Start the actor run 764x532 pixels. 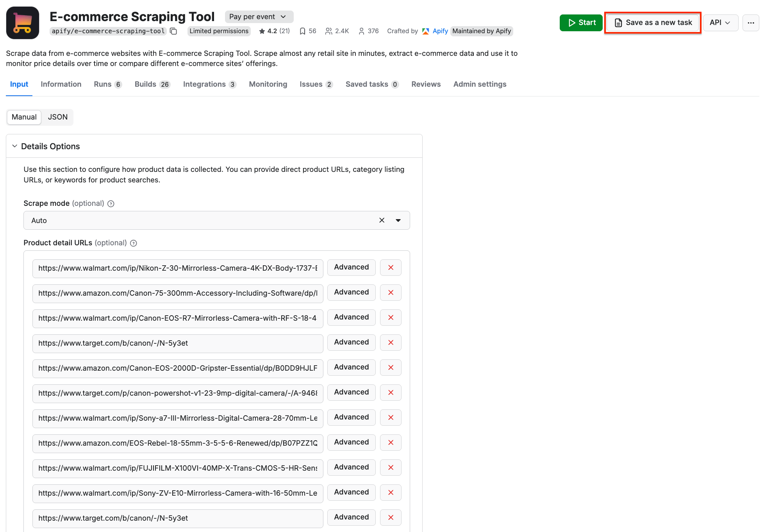[x=581, y=23]
